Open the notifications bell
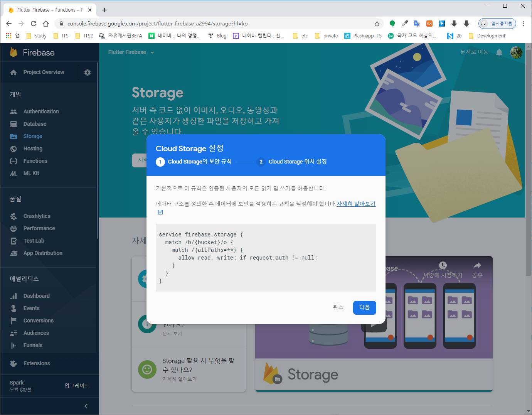Viewport: 532px width, 415px height. [499, 52]
